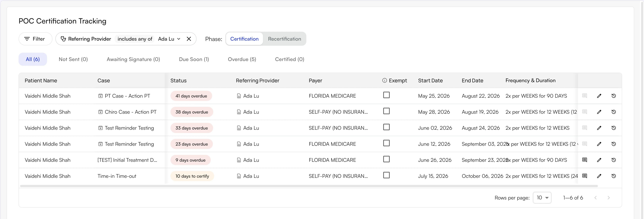This screenshot has height=219, width=644.
Task: Click the info icon beside Exempt header
Action: (384, 81)
